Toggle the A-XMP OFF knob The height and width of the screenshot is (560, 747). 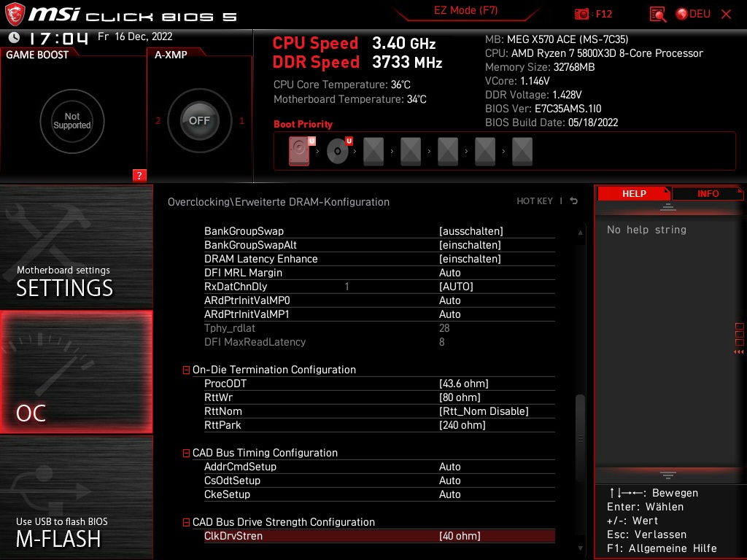coord(199,120)
